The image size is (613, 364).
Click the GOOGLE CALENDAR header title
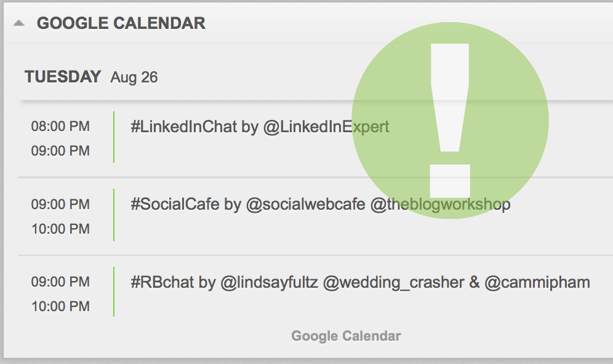pyautogui.click(x=121, y=23)
